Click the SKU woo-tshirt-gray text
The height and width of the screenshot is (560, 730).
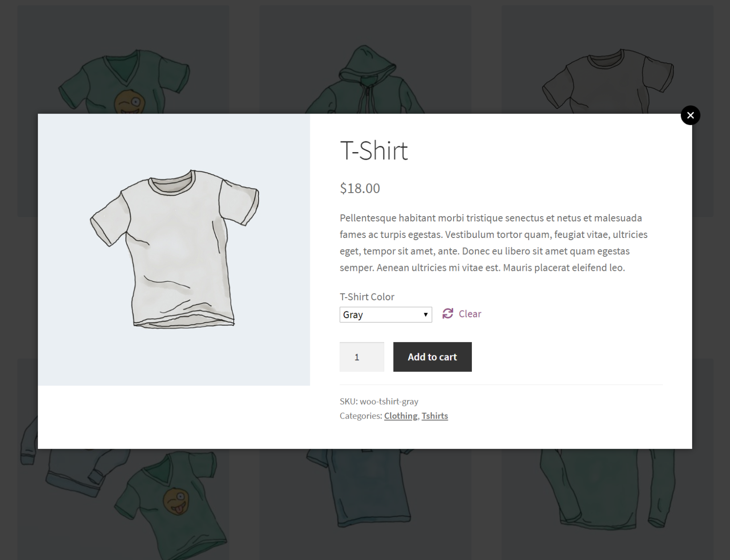(379, 401)
